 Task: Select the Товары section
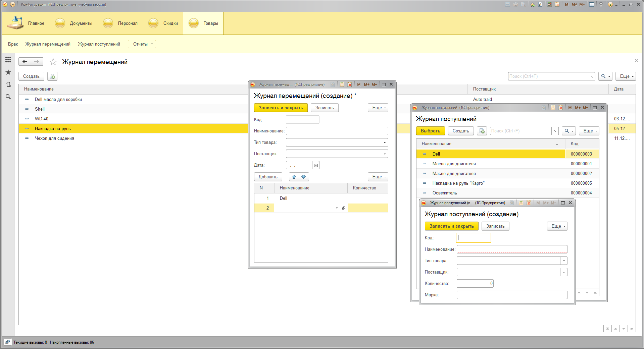pos(203,23)
